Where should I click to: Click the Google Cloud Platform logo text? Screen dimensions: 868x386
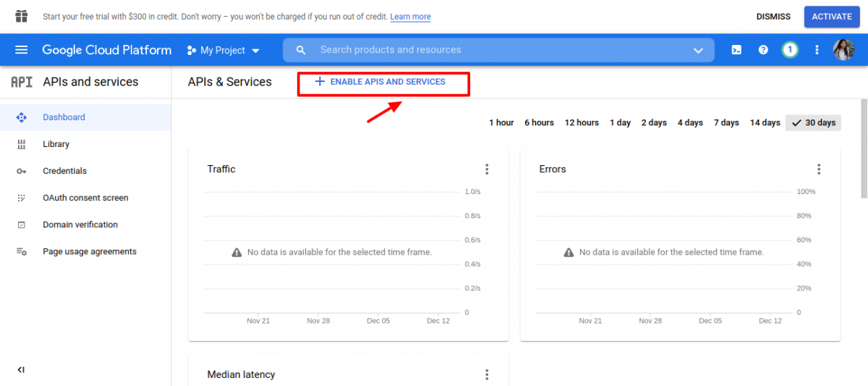(107, 50)
